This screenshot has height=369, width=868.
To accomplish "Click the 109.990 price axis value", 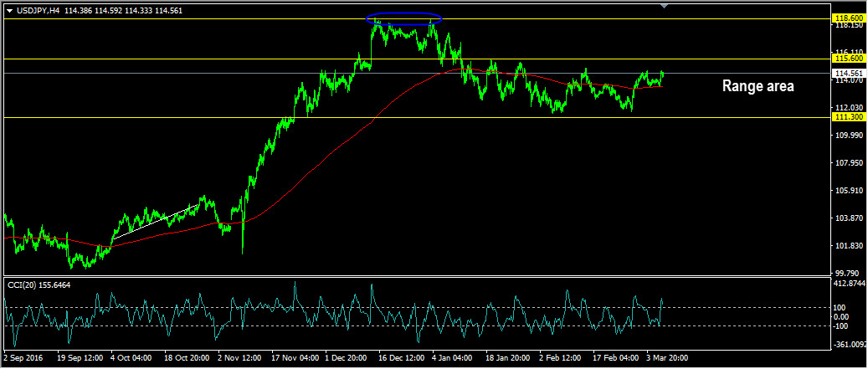I will (849, 135).
